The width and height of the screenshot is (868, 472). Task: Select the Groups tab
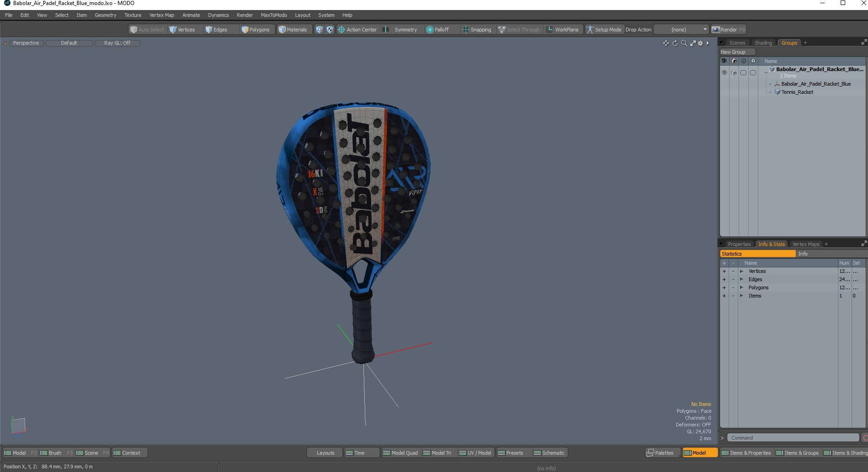pyautogui.click(x=789, y=43)
